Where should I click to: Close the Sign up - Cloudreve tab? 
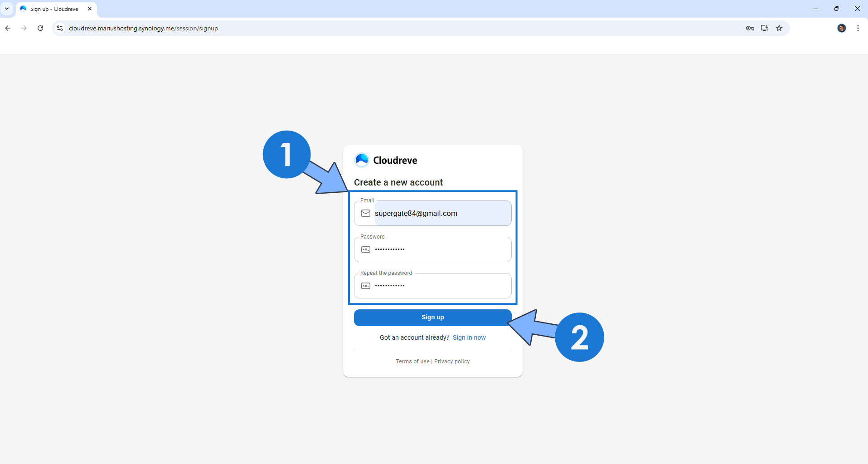click(x=90, y=9)
